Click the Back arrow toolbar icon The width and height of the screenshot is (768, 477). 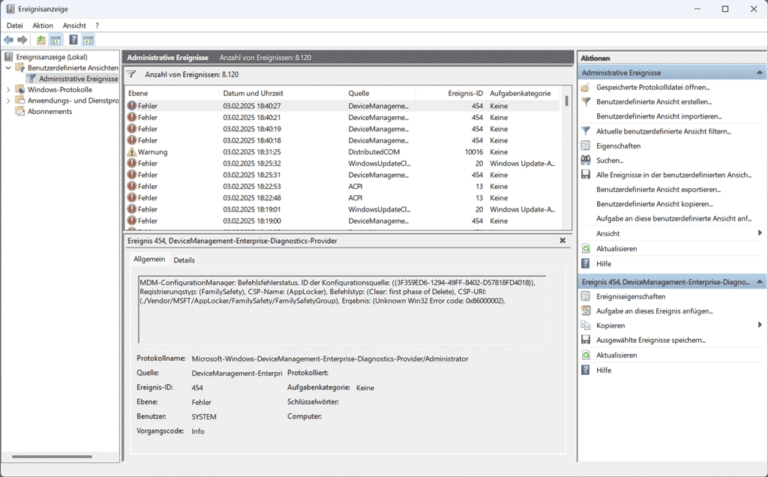tap(9, 40)
